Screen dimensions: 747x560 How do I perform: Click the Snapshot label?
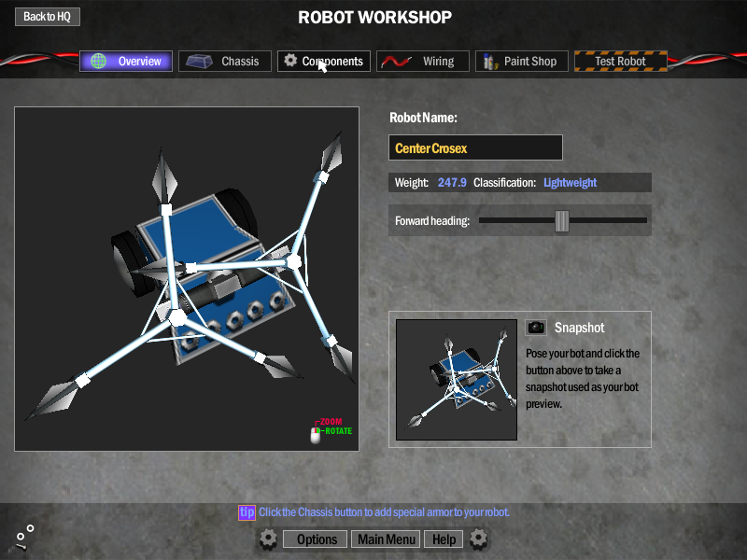point(579,328)
